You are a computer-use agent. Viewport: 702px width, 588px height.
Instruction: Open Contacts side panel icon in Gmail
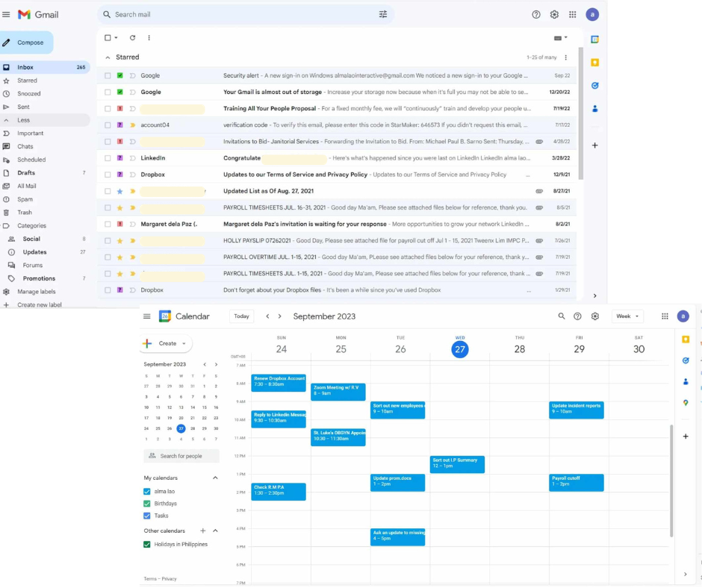click(594, 108)
